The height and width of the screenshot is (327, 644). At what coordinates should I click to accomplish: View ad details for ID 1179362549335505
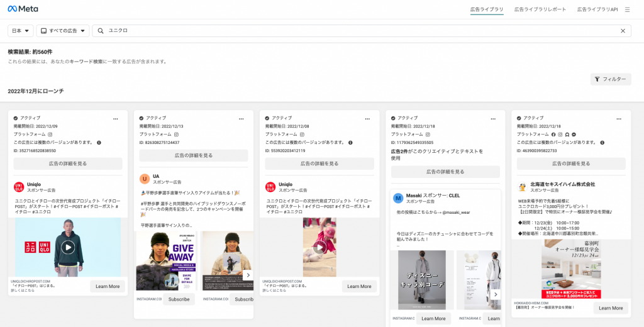445,172
